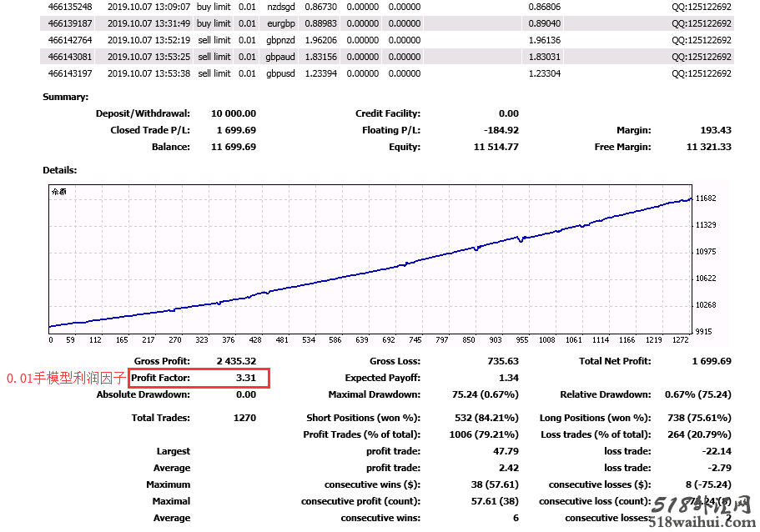
Task: Click the gbpnzd symbol cell
Action: click(280, 40)
